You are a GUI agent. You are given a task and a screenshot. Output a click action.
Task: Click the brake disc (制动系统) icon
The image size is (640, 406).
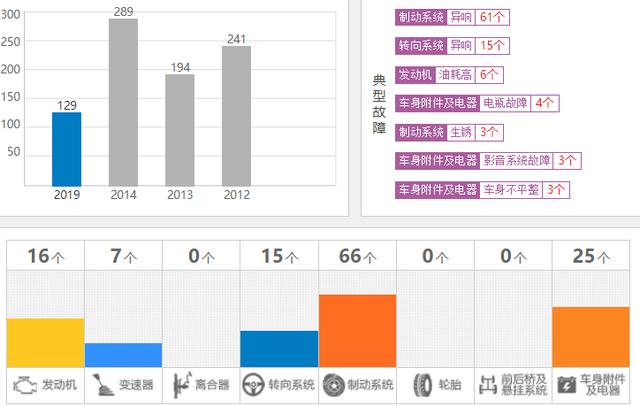[x=333, y=385]
